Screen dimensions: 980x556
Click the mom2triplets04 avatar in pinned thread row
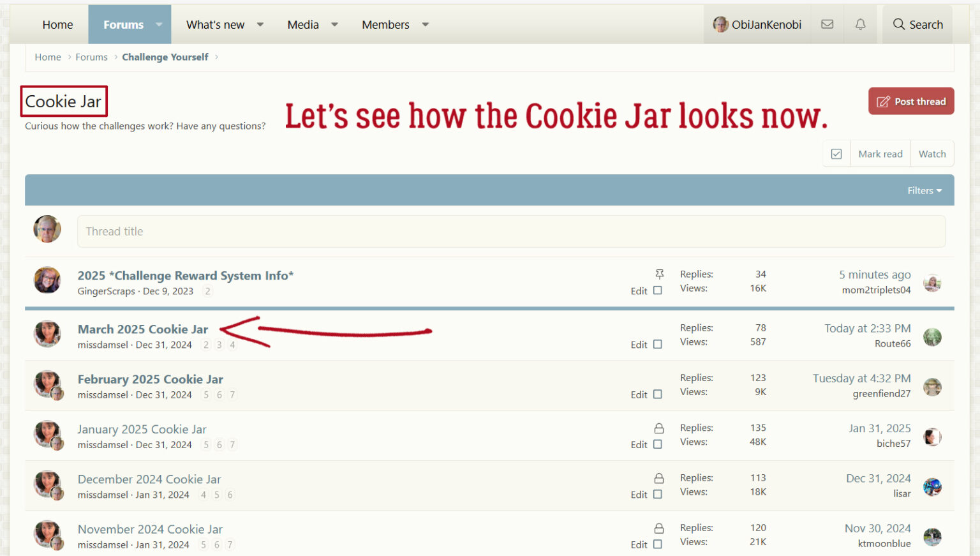[932, 283]
